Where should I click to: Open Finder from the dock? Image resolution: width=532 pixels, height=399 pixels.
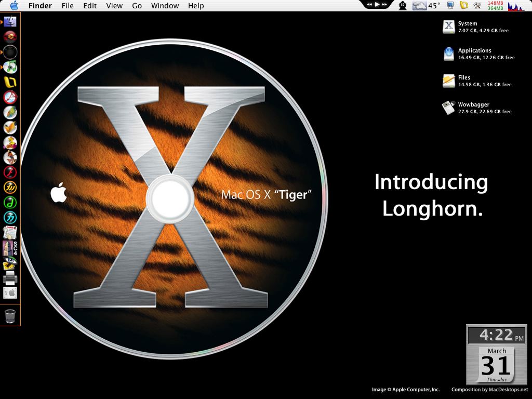click(10, 22)
